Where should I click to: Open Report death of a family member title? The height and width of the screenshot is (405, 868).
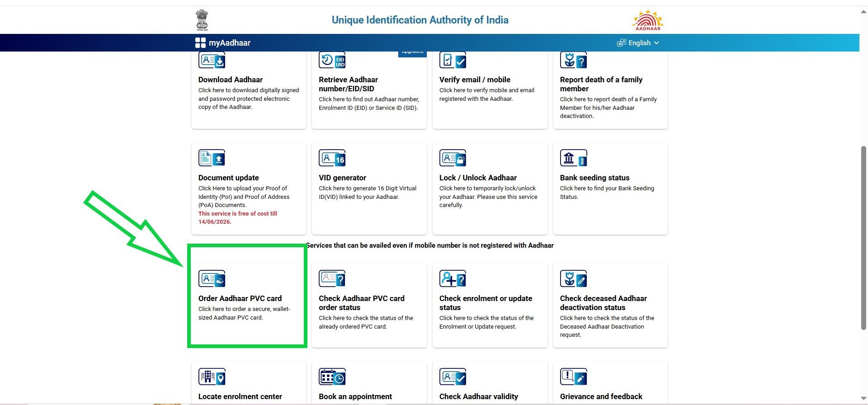tap(601, 84)
